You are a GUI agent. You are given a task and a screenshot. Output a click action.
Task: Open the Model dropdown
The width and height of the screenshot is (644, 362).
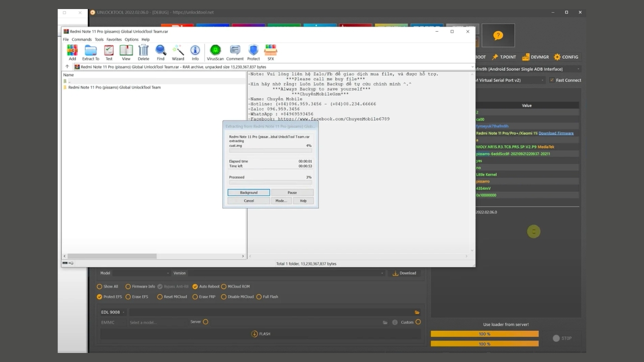click(x=141, y=273)
